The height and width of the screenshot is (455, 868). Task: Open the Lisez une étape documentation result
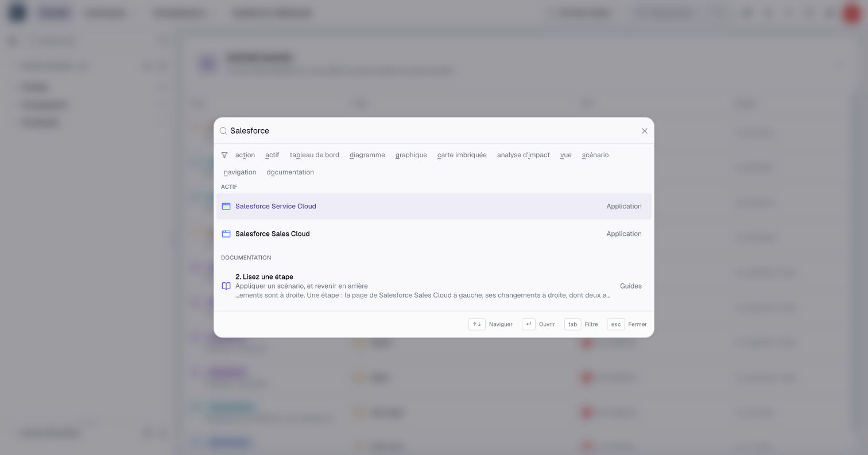pos(434,286)
